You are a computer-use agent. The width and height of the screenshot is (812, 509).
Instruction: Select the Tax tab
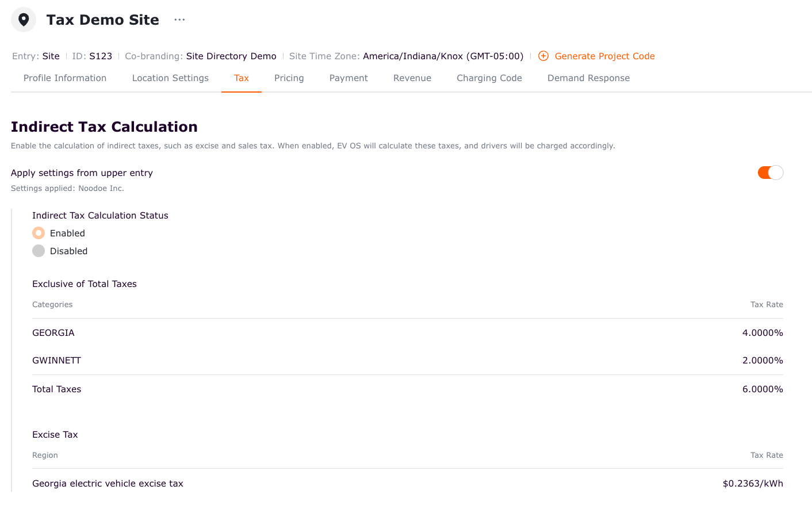[242, 78]
